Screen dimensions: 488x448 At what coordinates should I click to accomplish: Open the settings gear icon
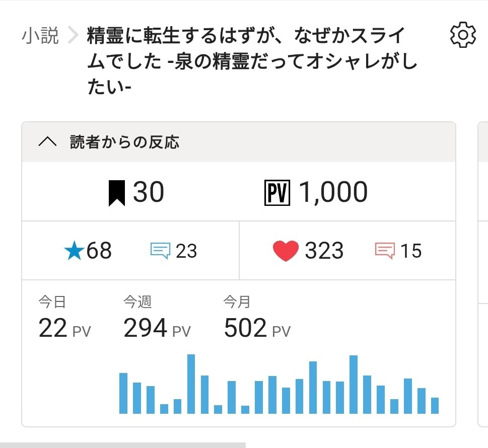tap(462, 36)
